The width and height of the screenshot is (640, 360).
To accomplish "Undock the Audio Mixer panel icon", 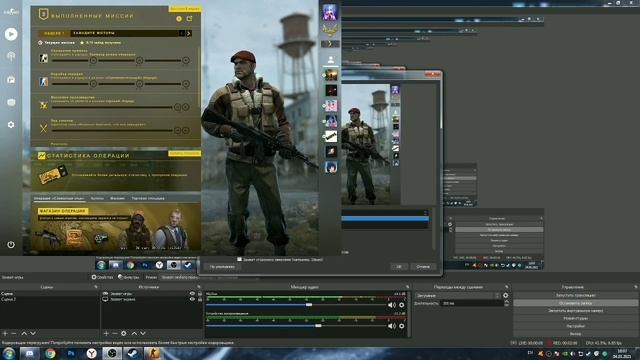I will coord(407,287).
